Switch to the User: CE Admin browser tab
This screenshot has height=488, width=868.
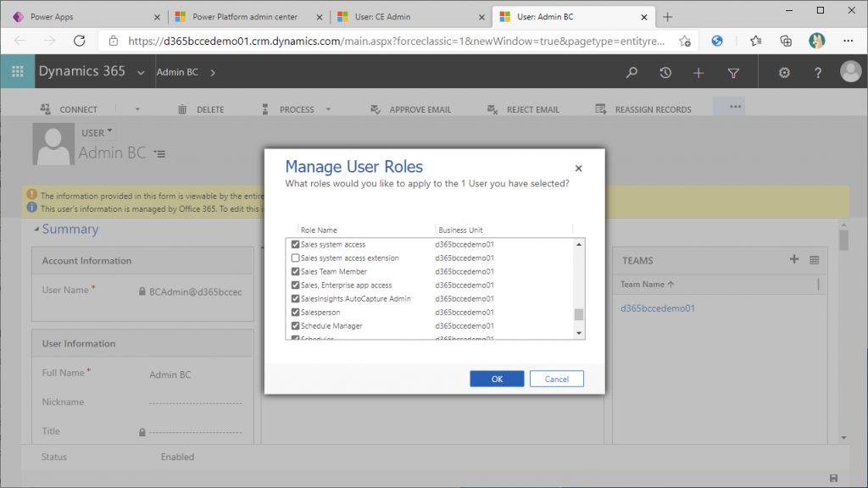(x=411, y=17)
